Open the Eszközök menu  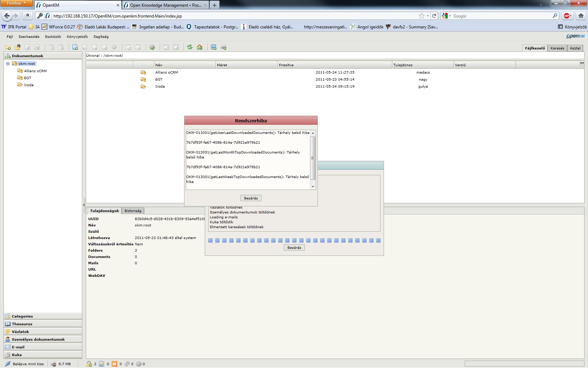pyautogui.click(x=53, y=36)
